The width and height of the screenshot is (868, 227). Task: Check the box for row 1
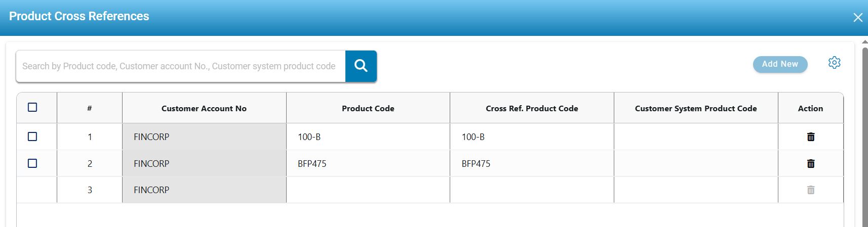click(32, 137)
